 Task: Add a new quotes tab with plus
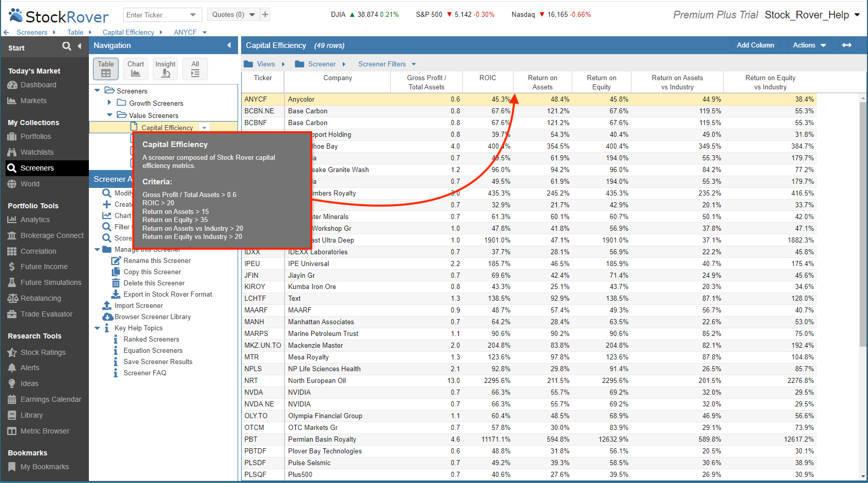tap(265, 14)
